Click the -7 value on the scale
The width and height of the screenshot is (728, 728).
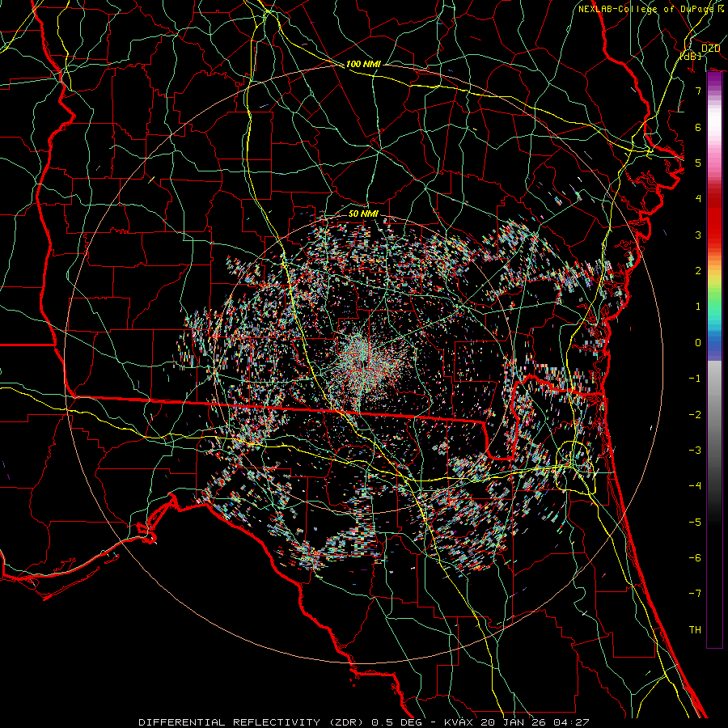tap(695, 594)
